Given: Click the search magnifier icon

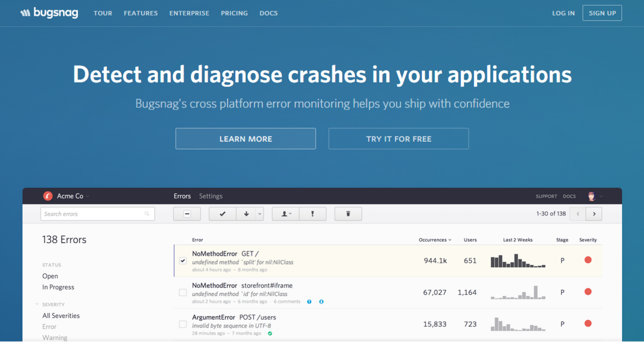Looking at the screenshot, I should 147,214.
